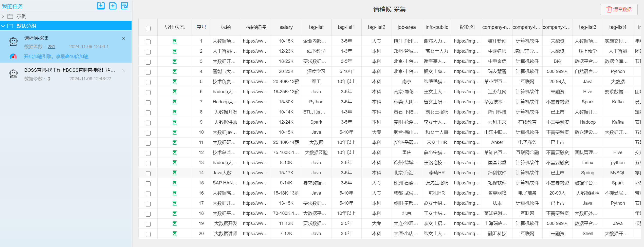Check the checkbox for row 1
This screenshot has width=644, height=247.
(148, 42)
